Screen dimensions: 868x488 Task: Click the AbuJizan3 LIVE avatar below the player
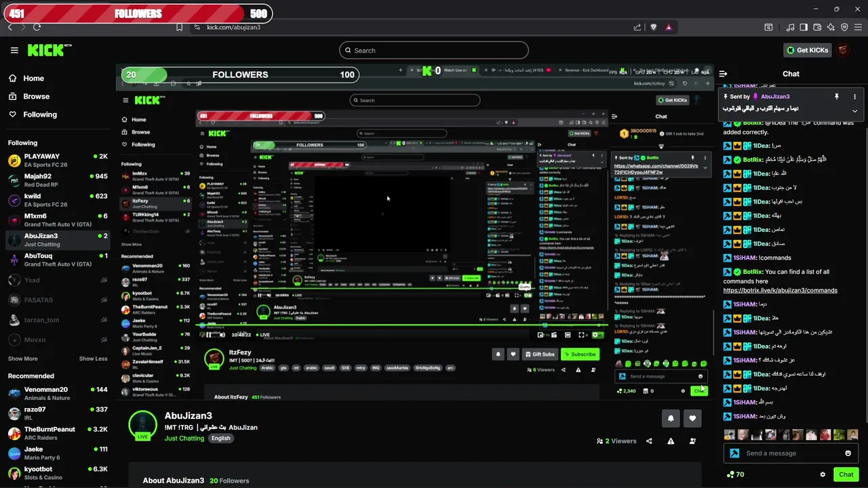142,425
